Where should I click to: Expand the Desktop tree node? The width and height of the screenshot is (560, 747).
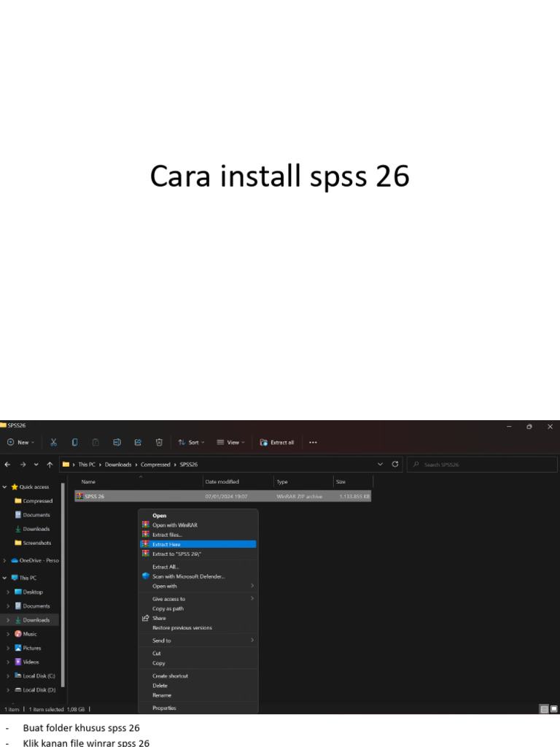(x=8, y=592)
